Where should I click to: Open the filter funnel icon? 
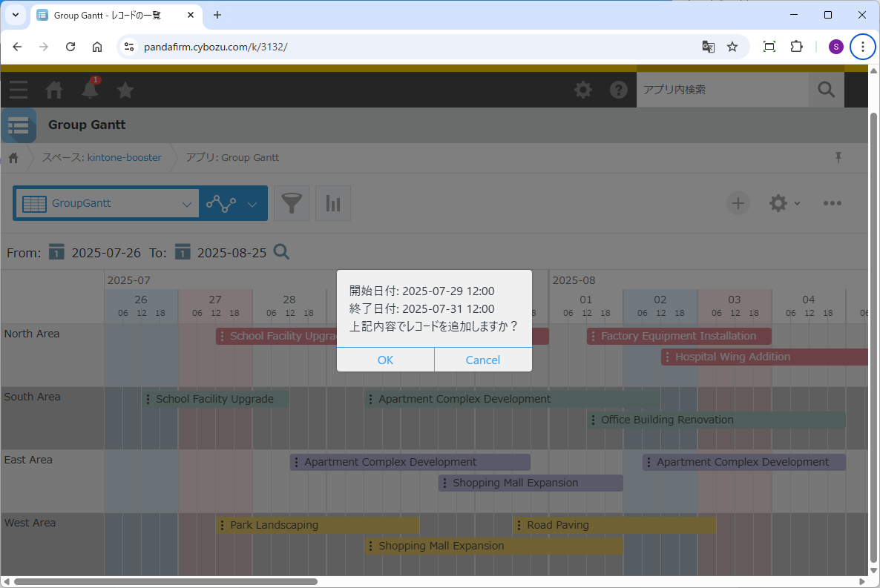pyautogui.click(x=292, y=203)
